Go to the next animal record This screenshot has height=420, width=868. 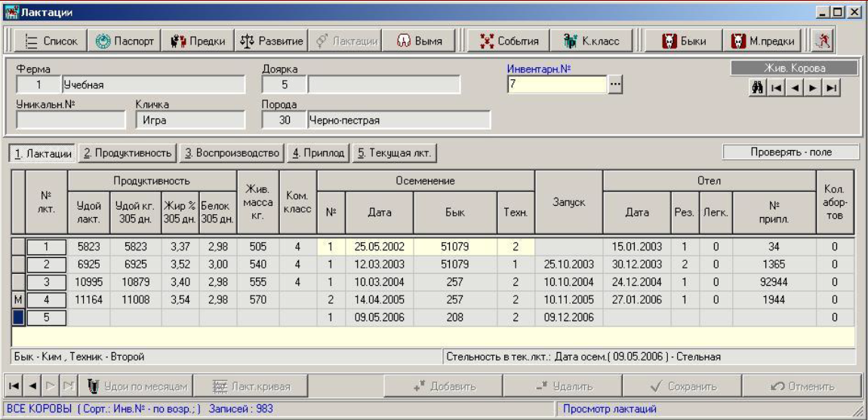(x=813, y=88)
